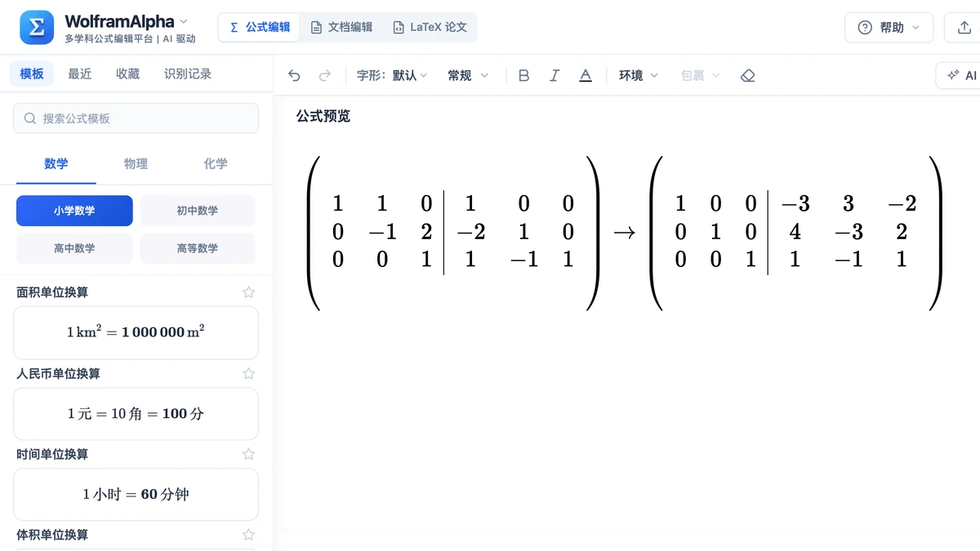Screen dimensions: 980x551
Task: Click the 公式预览 heading text
Action: (x=323, y=116)
